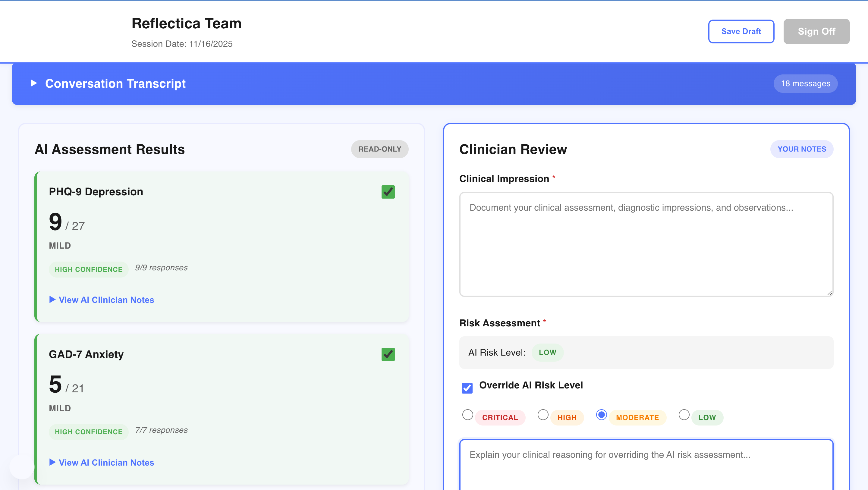The width and height of the screenshot is (868, 490).
Task: Click the READ-ONLY badge
Action: 379,149
